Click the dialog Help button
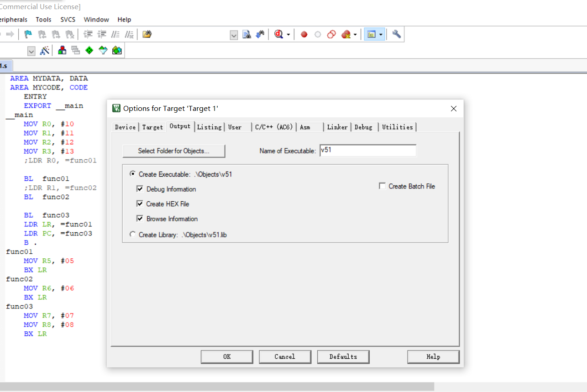Image resolution: width=587 pixels, height=392 pixels. 433,357
